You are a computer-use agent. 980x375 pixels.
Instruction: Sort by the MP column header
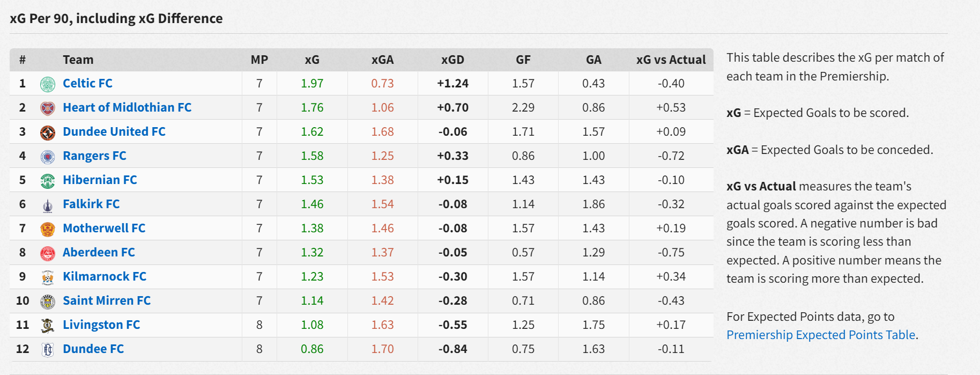tap(259, 60)
